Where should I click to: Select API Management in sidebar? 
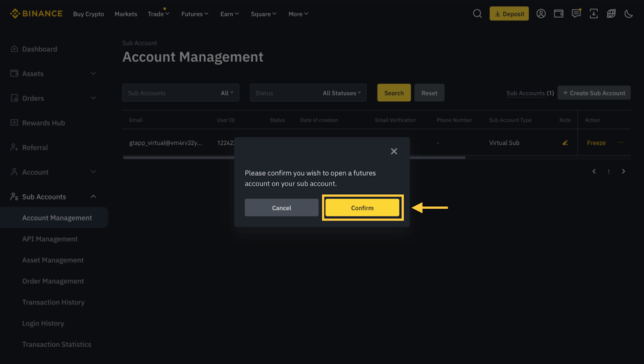tap(50, 239)
